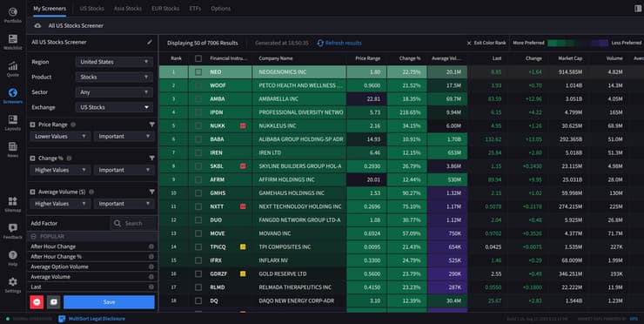The image size is (644, 324).
Task: Toggle the Price Range factor checkbox
Action: pos(32,125)
